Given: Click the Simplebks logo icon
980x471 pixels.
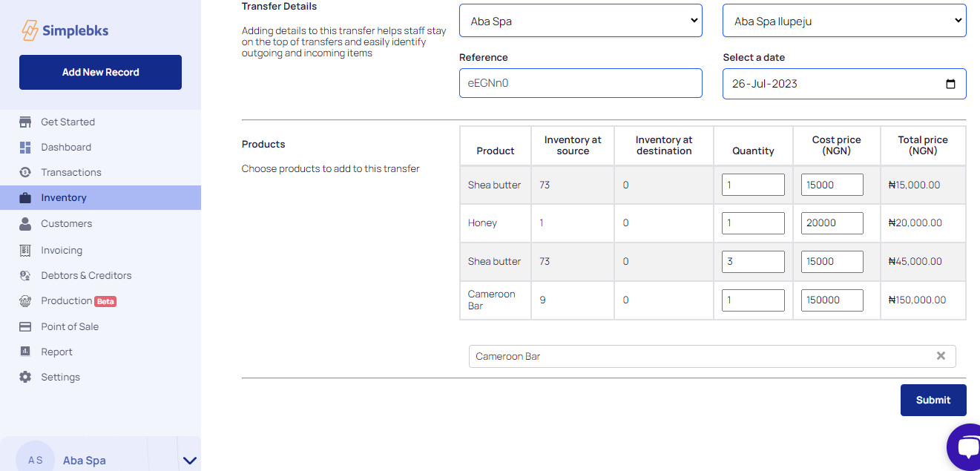Looking at the screenshot, I should (x=30, y=30).
